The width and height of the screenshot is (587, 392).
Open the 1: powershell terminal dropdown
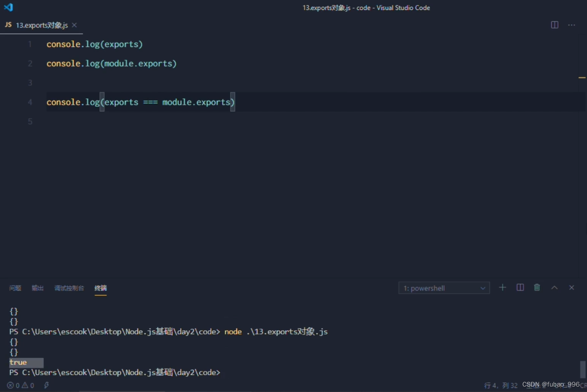tap(444, 288)
